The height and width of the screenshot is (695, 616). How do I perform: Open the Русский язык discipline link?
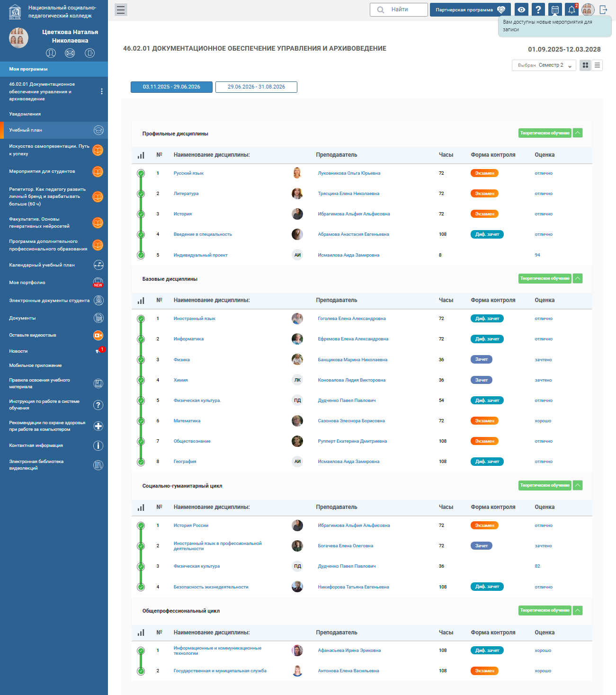tap(188, 173)
